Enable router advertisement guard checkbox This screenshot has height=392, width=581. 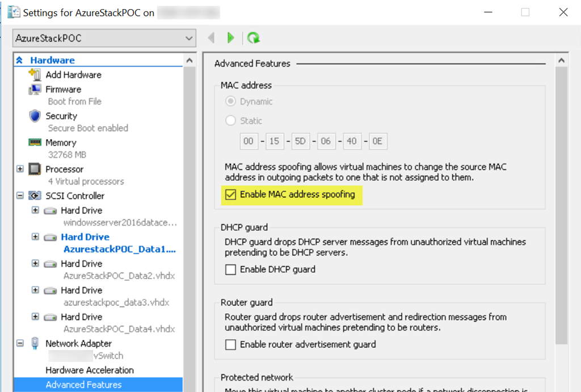[230, 344]
